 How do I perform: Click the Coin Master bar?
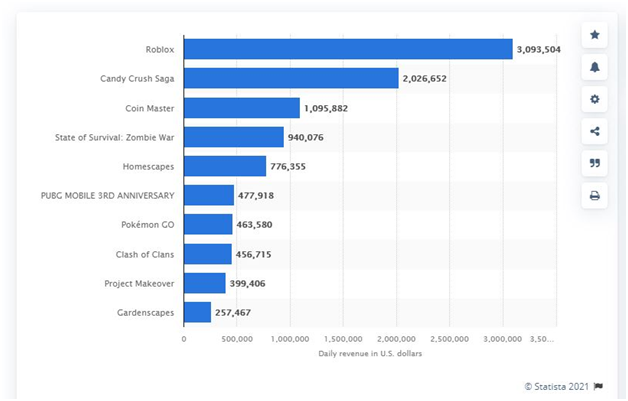(242, 108)
